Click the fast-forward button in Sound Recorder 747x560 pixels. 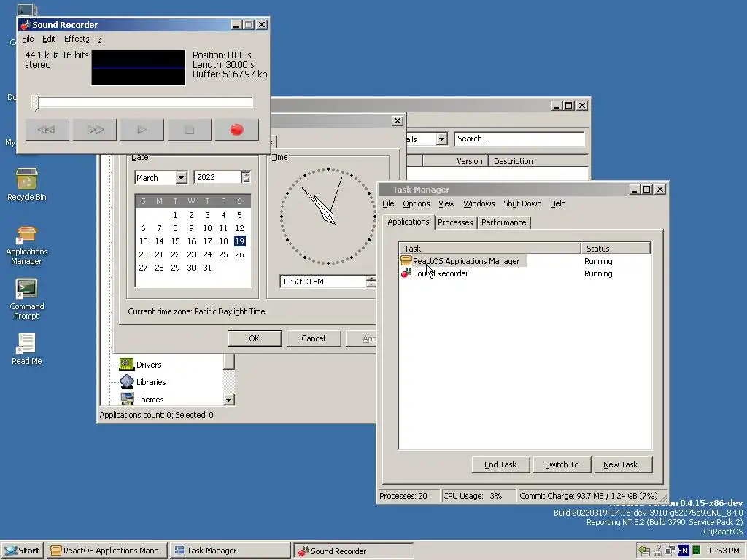point(94,130)
